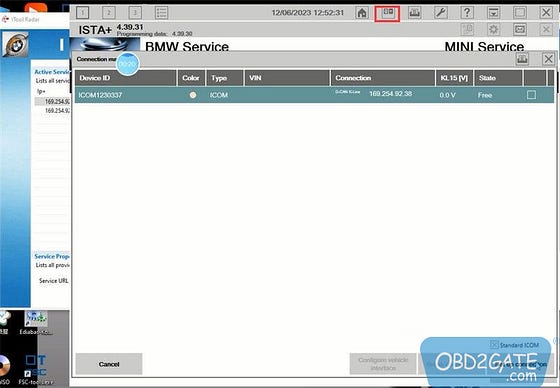Click the Cancel button
Screen dimensions: 560x388
(109, 364)
